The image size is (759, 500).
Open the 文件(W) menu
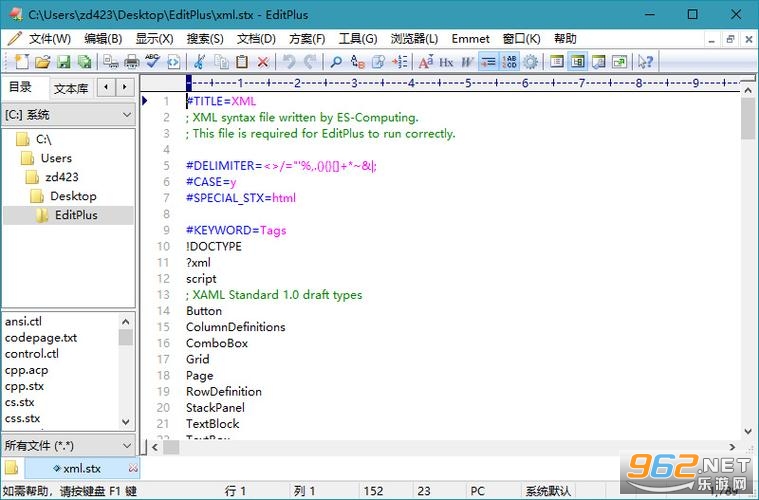pyautogui.click(x=50, y=39)
